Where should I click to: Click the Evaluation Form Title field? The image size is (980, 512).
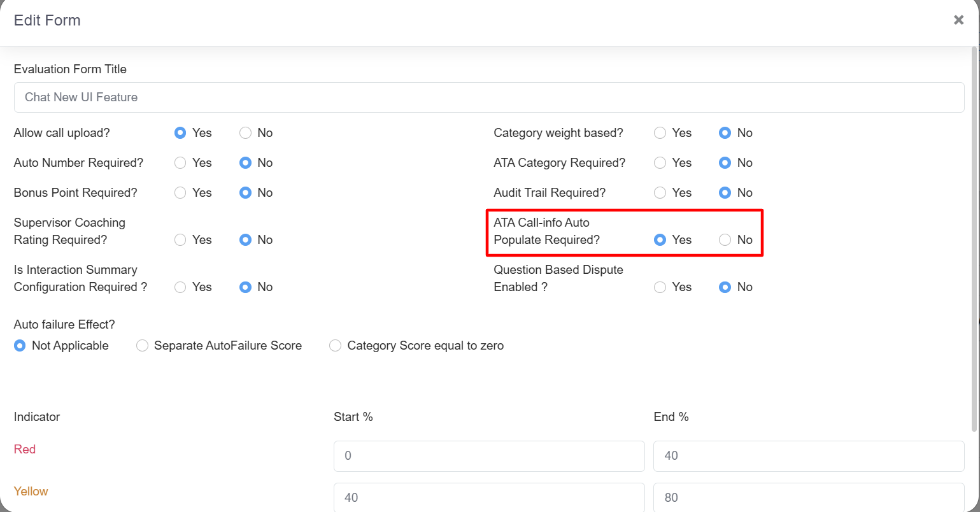click(x=488, y=97)
